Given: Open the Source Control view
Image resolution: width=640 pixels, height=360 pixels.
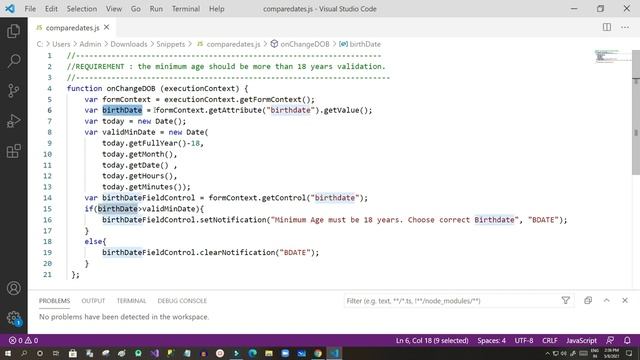Looking at the screenshot, I should 13,91.
